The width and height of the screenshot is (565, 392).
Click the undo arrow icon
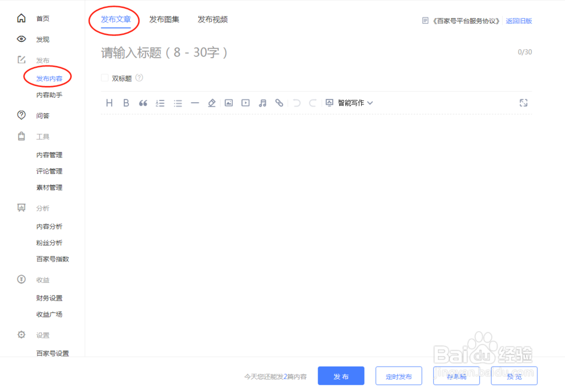tap(295, 103)
